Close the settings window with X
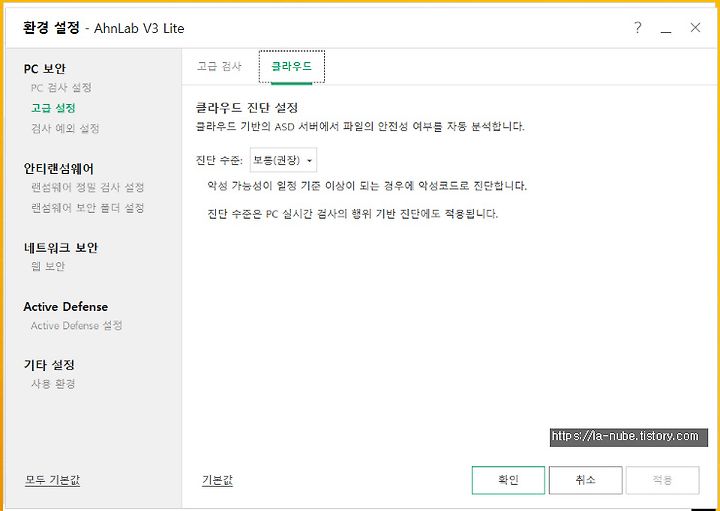Image resolution: width=720 pixels, height=511 pixels. [x=695, y=28]
